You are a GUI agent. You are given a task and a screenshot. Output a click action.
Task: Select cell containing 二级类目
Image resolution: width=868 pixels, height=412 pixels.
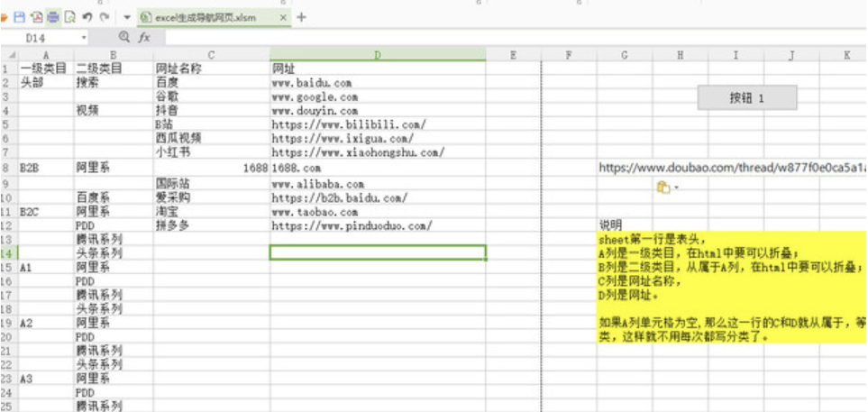point(114,69)
